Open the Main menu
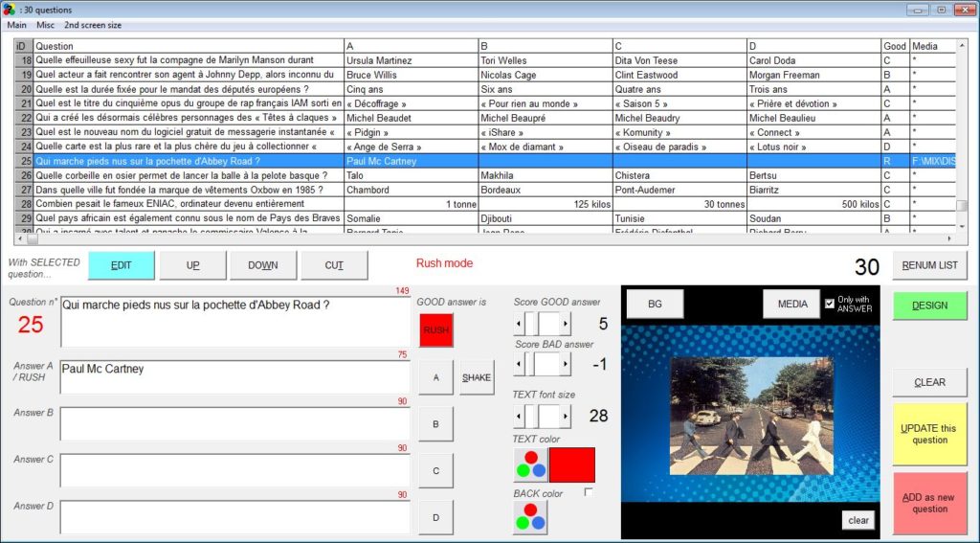 [17, 25]
